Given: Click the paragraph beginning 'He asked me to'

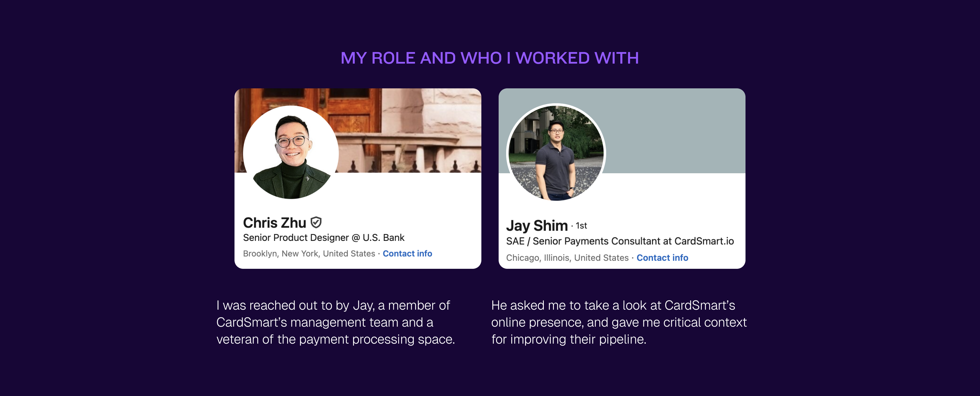Looking at the screenshot, I should point(619,322).
